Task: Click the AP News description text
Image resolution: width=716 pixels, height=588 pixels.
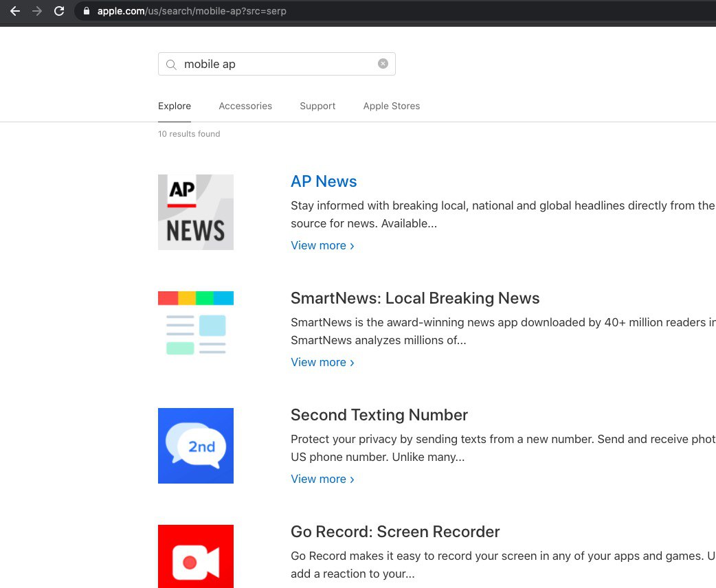Action: (503, 214)
